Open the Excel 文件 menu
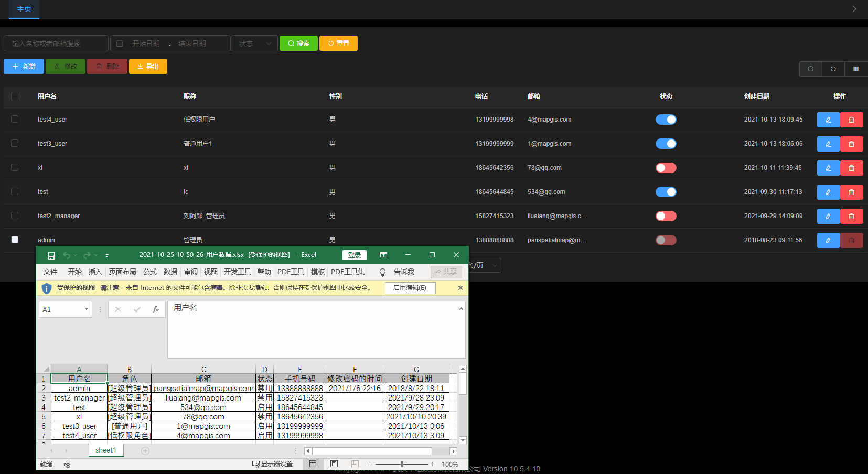 (x=50, y=272)
